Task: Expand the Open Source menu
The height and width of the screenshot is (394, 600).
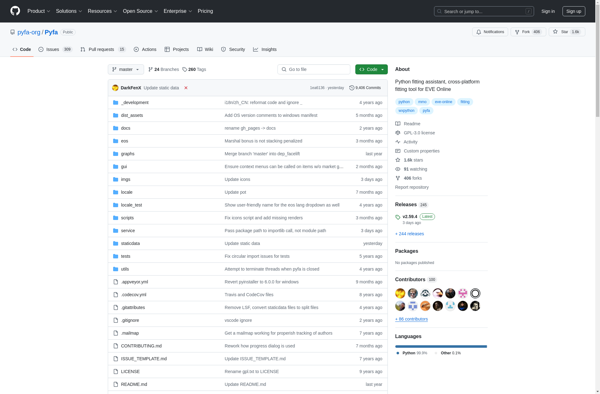Action: [140, 11]
